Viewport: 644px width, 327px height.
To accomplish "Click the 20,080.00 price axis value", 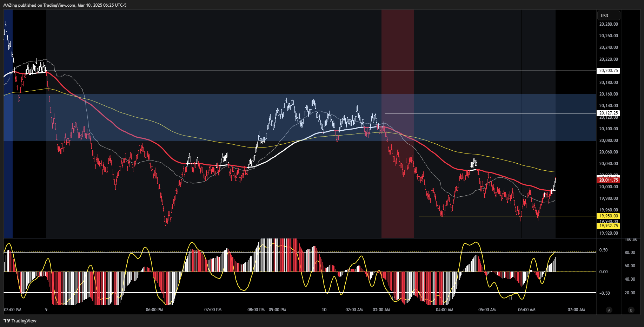I will [x=609, y=140].
